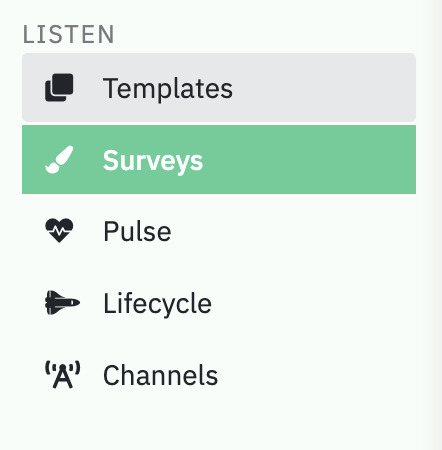Click the Lifecycle space shuttle icon
Viewport: 442px width, 450px height.
pyautogui.click(x=62, y=303)
